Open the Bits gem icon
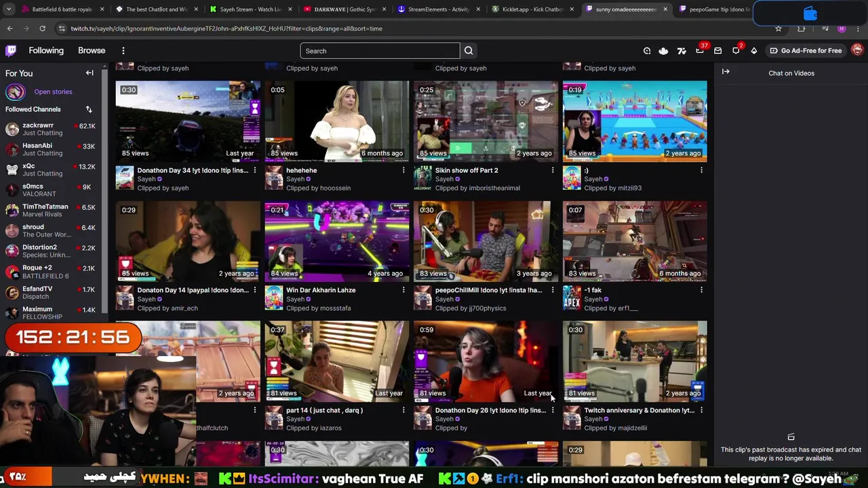 click(x=754, y=51)
